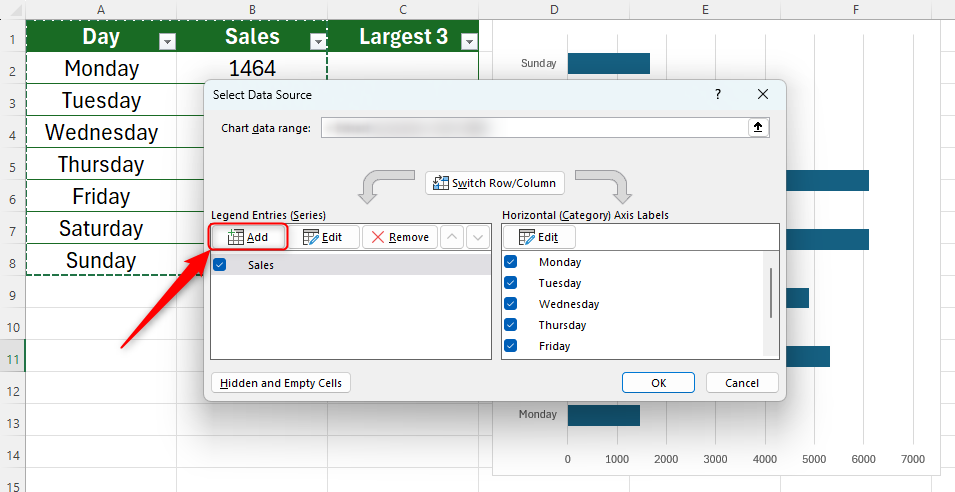Select column F header

(x=856, y=9)
